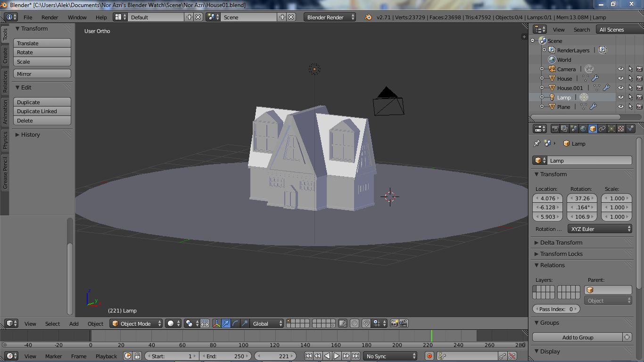The width and height of the screenshot is (644, 362).
Task: Click the OpenGL render image icon
Action: pyautogui.click(x=394, y=324)
